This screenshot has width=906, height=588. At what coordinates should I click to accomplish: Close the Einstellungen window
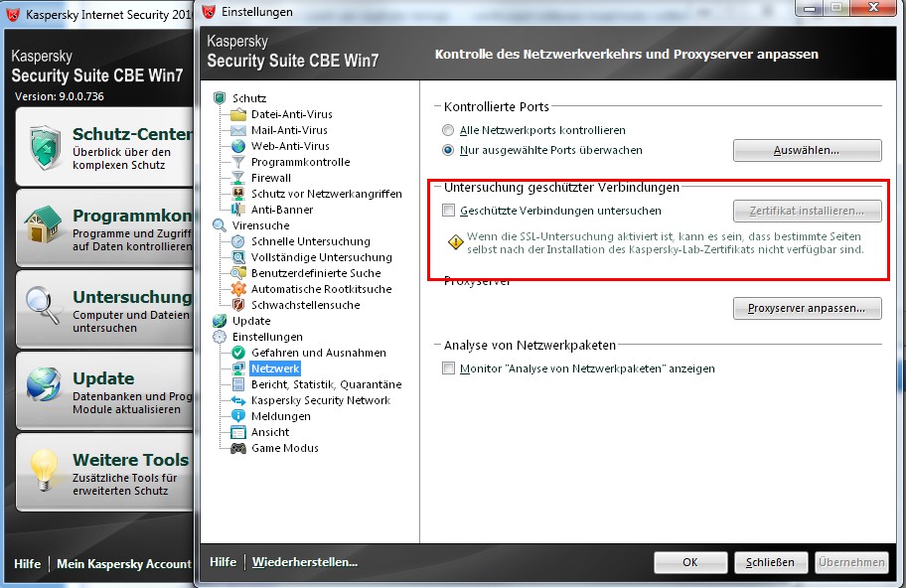pos(873,8)
